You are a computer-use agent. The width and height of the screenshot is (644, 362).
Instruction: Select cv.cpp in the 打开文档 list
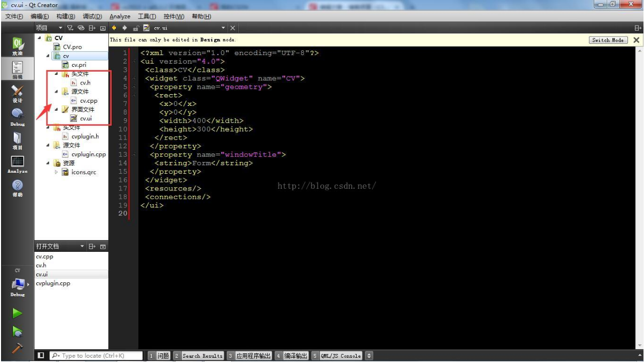(45, 257)
